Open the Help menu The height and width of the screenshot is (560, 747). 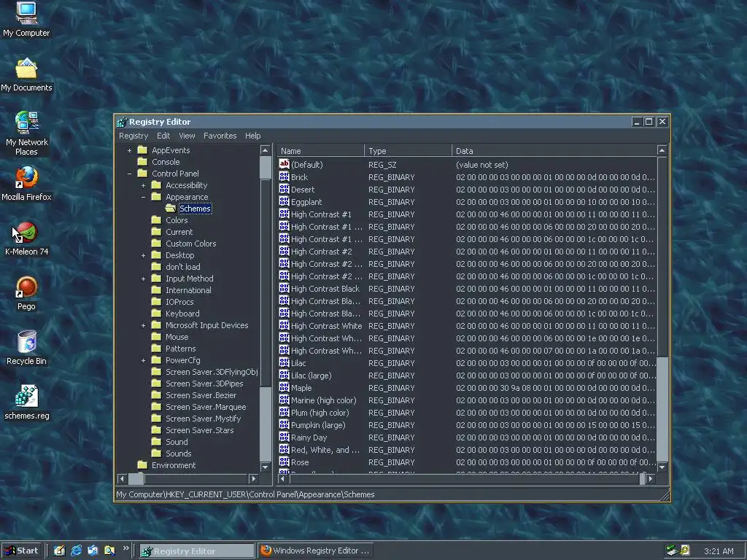click(253, 136)
